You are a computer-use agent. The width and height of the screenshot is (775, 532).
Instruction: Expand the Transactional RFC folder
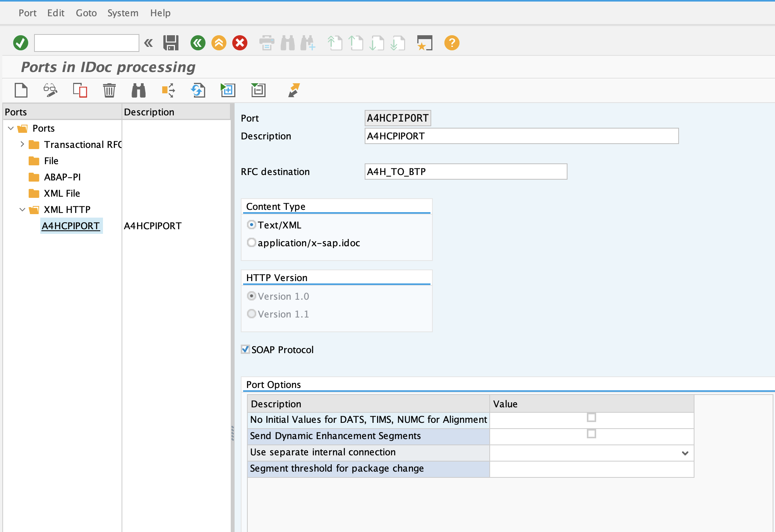(x=22, y=144)
